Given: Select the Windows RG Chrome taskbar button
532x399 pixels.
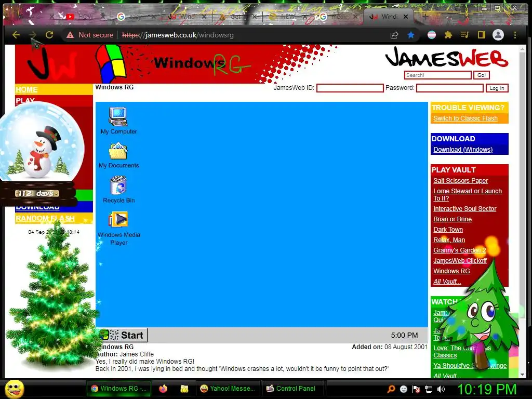Looking at the screenshot, I should tap(119, 389).
